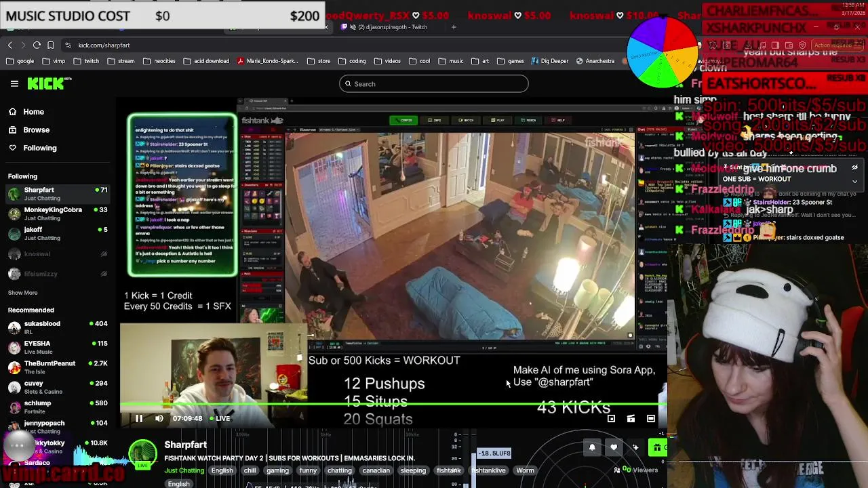Collapse the pinned chat message chevron
This screenshot has height=488, width=868.
(854, 181)
